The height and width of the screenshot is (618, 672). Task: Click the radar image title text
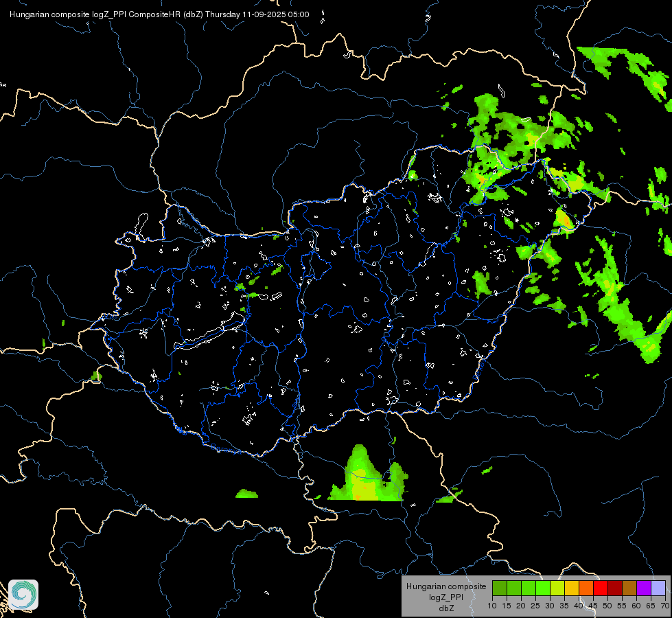(159, 14)
